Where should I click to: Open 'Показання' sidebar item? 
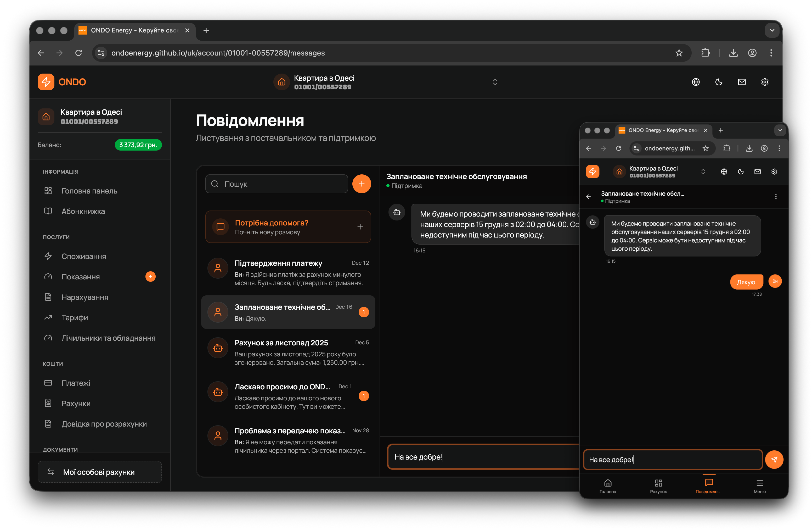(x=81, y=277)
